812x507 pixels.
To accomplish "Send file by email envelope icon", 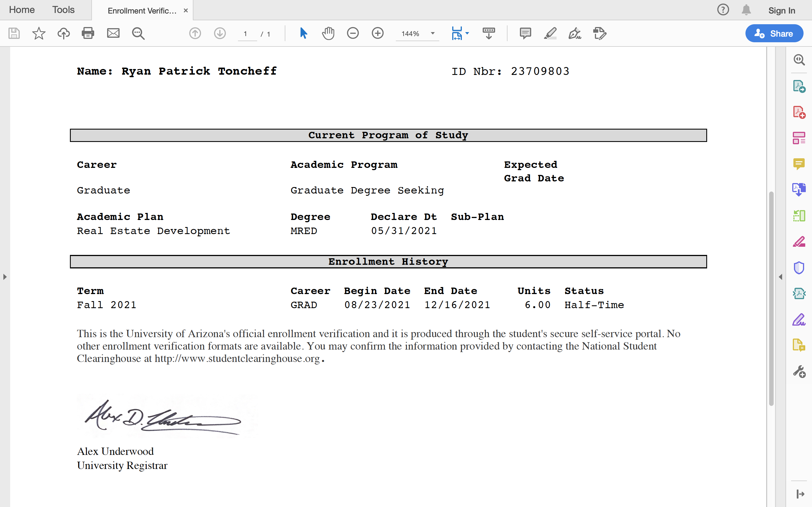I will [113, 33].
